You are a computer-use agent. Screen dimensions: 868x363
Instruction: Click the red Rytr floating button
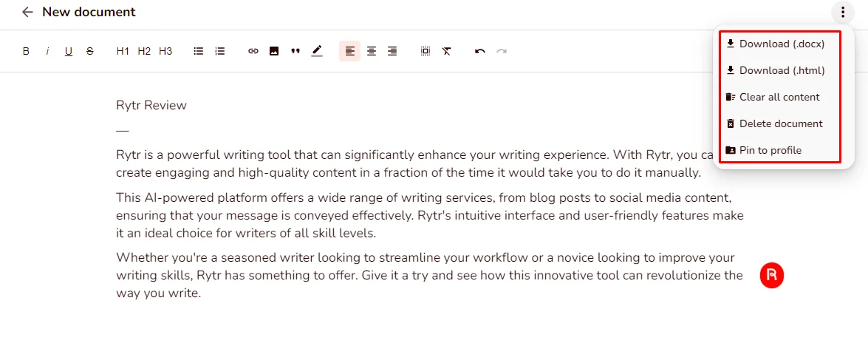coord(772,276)
